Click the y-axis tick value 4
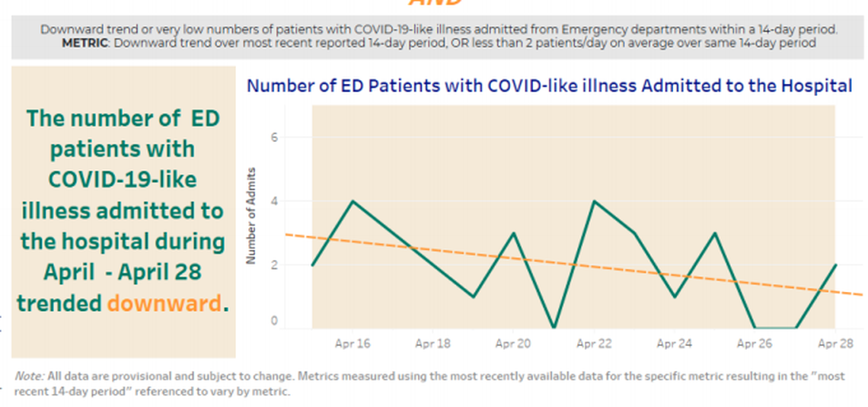Image resolution: width=868 pixels, height=407 pixels. click(x=275, y=201)
